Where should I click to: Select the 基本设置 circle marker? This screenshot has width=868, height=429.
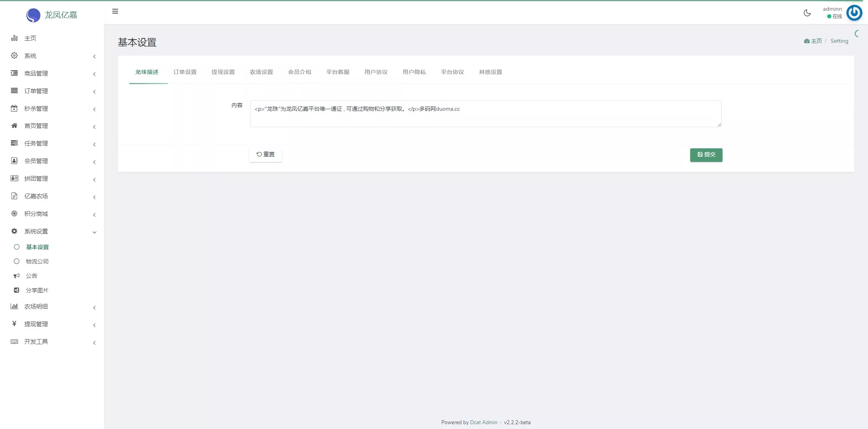[16, 247]
